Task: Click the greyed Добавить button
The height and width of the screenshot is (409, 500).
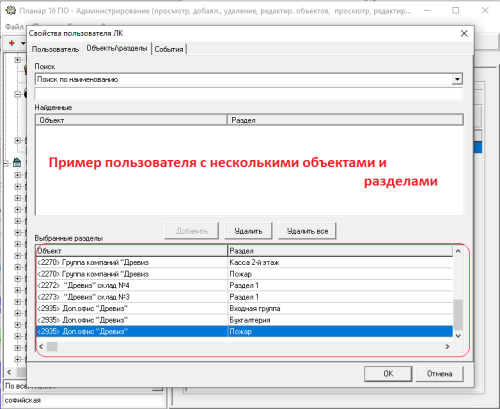Action: tap(192, 231)
